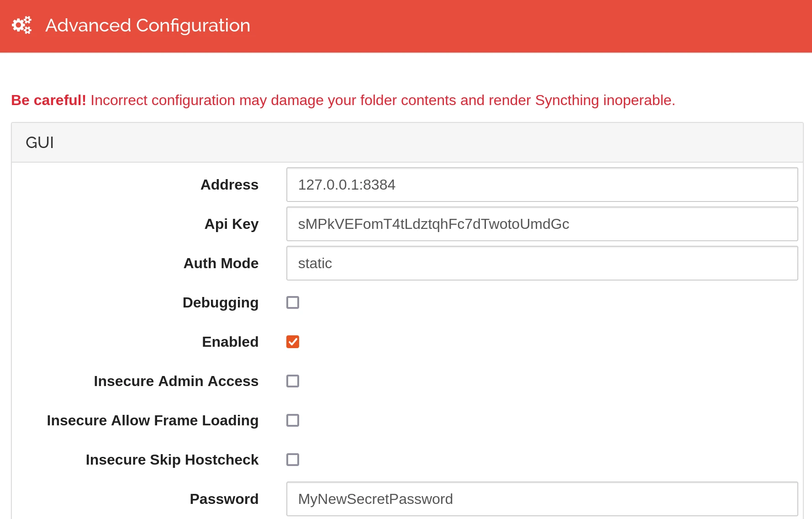812x519 pixels.
Task: Uncheck the Enabled checkbox
Action: point(293,342)
